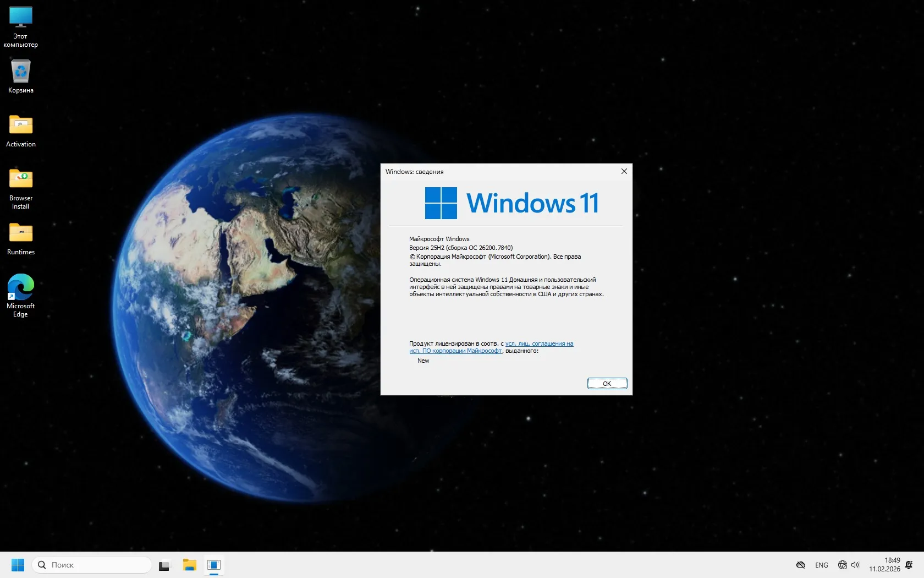Open File Explorer from the taskbar
The width and height of the screenshot is (924, 578).
[189, 565]
